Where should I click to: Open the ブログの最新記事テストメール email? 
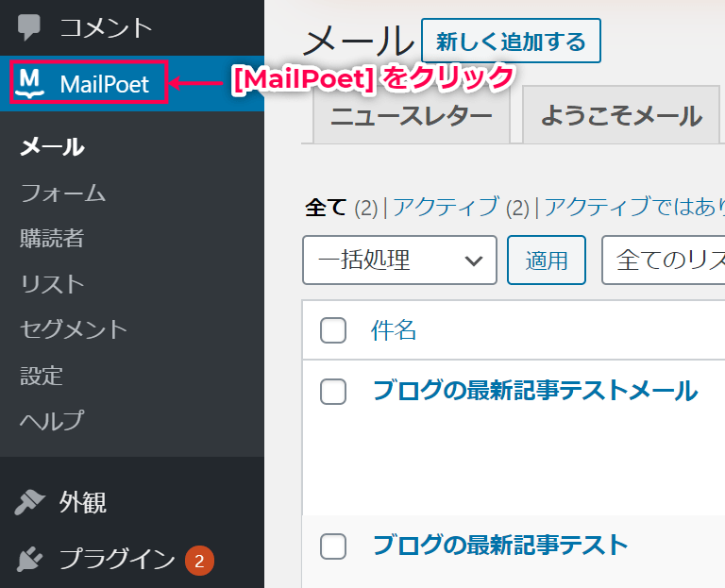[x=535, y=391]
